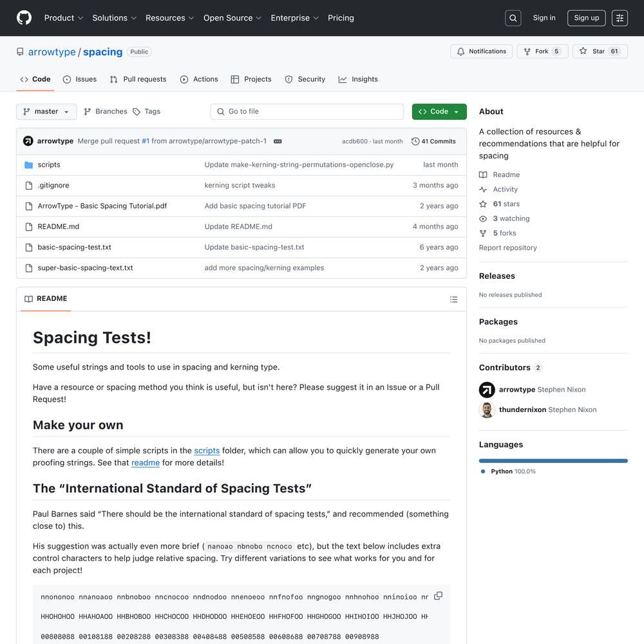
Task: Click the arrowtype avatar in latest commit row
Action: click(28, 141)
